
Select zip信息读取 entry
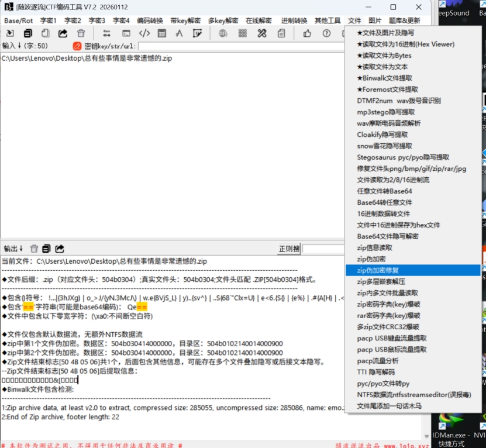pos(413,248)
